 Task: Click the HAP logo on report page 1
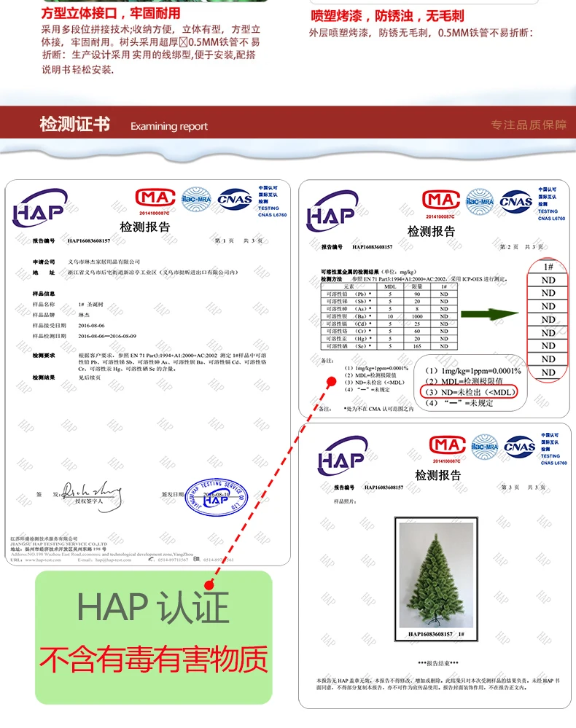(40, 208)
